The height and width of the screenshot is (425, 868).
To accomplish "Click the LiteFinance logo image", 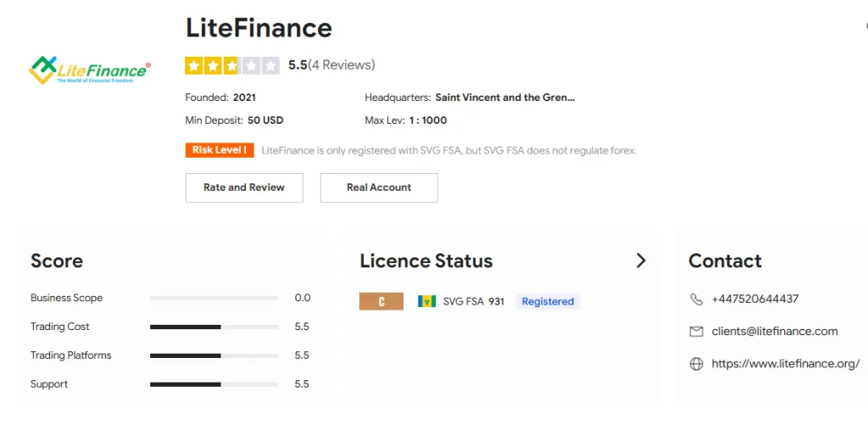I will (x=90, y=70).
